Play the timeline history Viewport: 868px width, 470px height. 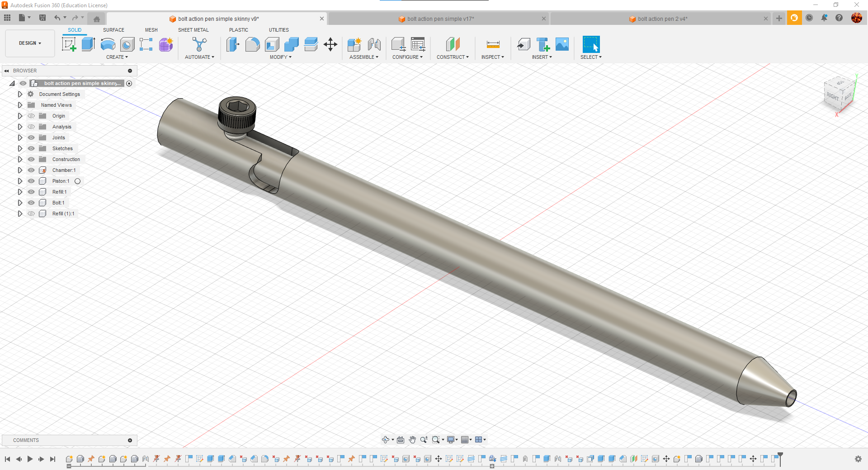pyautogui.click(x=30, y=459)
